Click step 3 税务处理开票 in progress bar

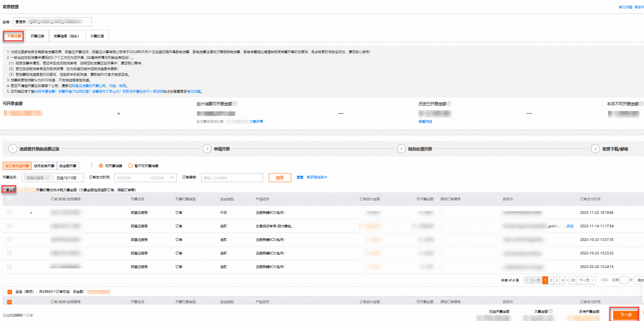(415, 149)
